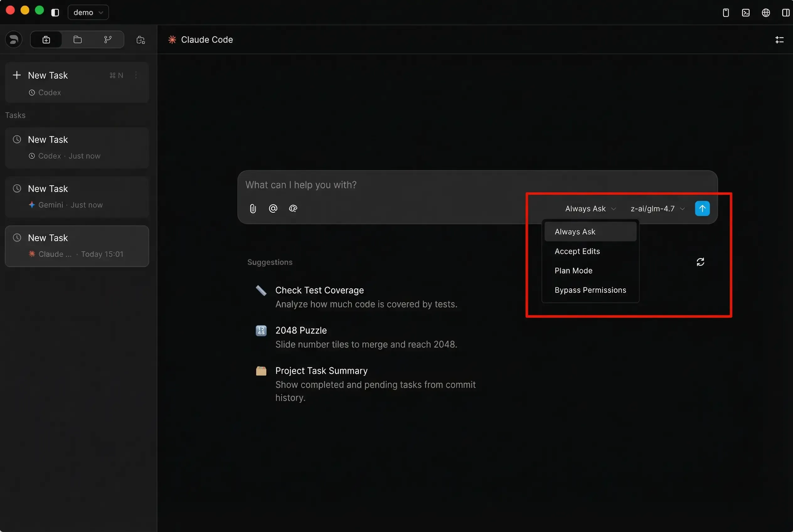
Task: Open the Check Test Coverage suggestion
Action: coord(319,290)
